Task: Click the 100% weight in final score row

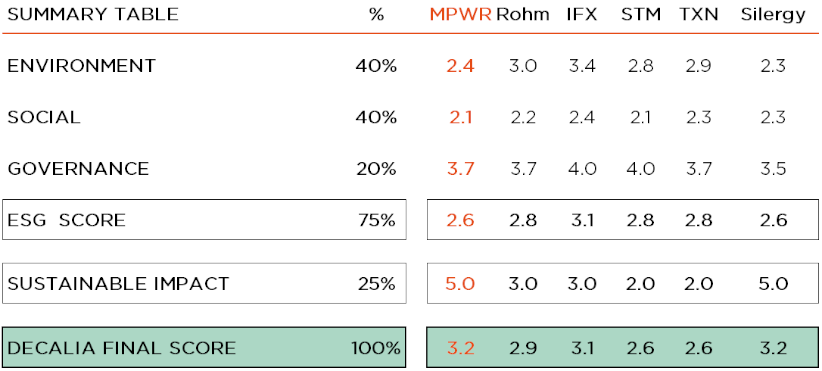Action: click(375, 348)
